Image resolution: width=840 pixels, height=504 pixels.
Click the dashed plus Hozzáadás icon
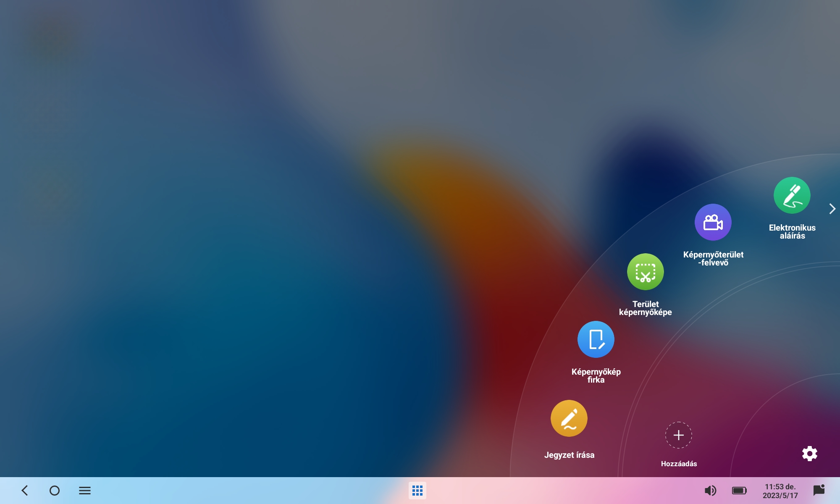678,435
